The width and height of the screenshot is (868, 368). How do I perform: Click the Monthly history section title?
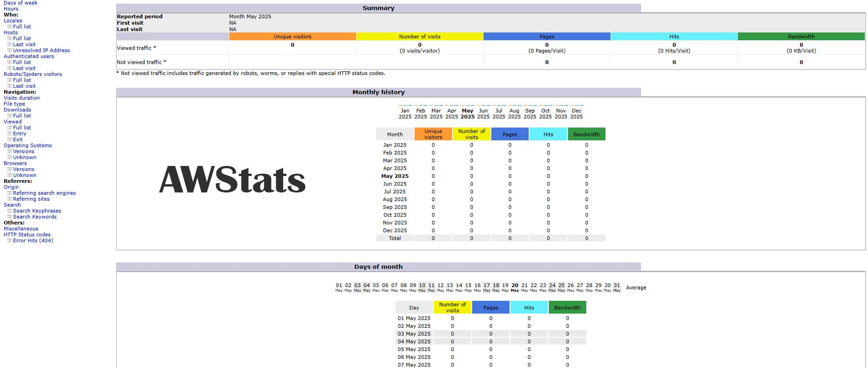(379, 92)
